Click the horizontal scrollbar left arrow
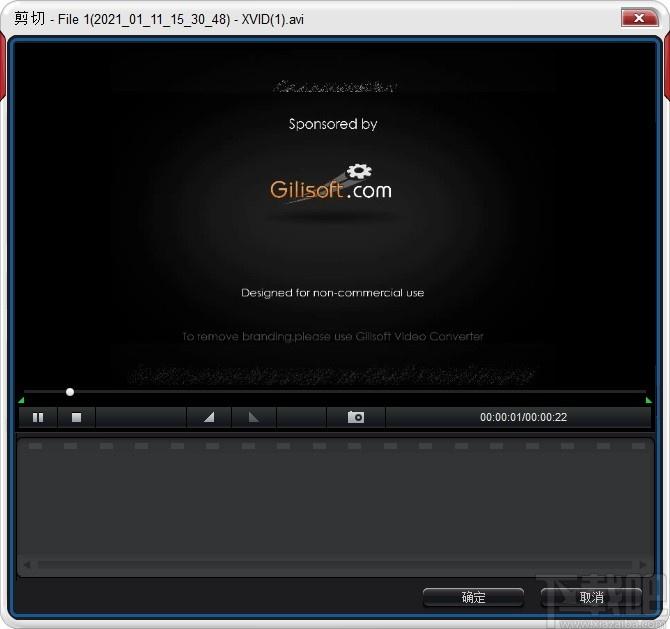Image resolution: width=670 pixels, height=629 pixels. 27,565
